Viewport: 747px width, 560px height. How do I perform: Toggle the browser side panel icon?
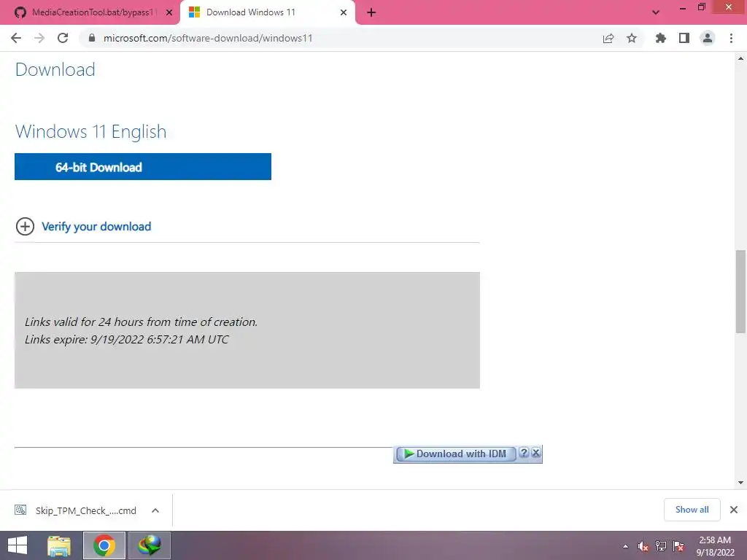684,38
